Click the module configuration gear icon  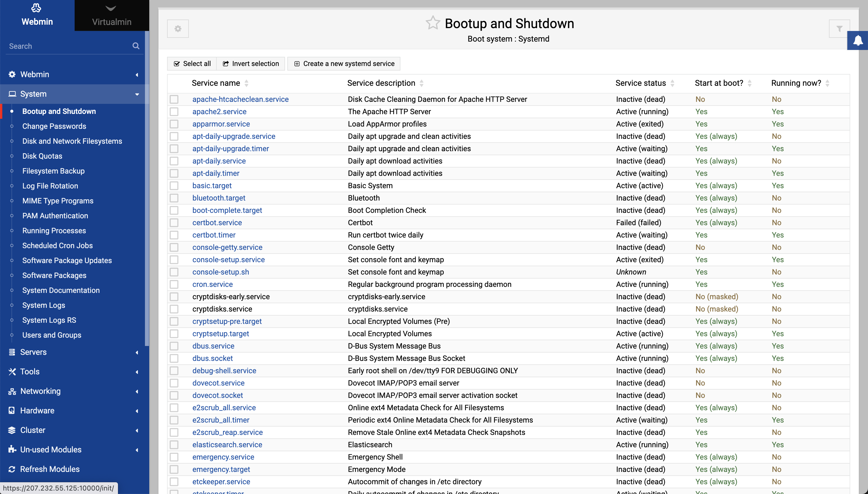(x=178, y=29)
